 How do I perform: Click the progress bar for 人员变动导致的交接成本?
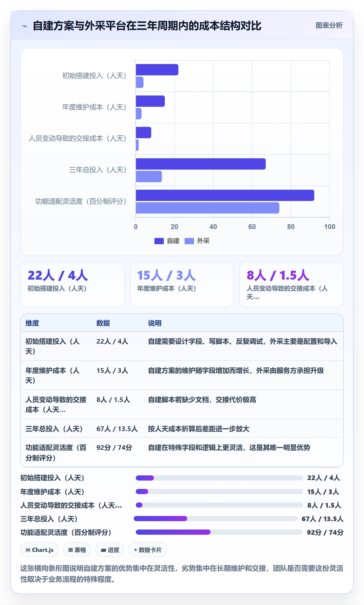[219, 505]
